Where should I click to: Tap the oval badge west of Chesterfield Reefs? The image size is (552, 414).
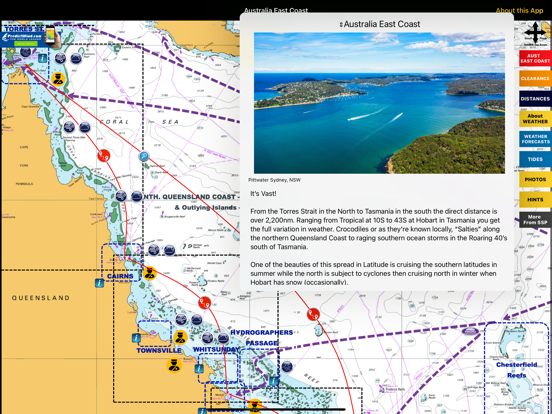pyautogui.click(x=471, y=331)
